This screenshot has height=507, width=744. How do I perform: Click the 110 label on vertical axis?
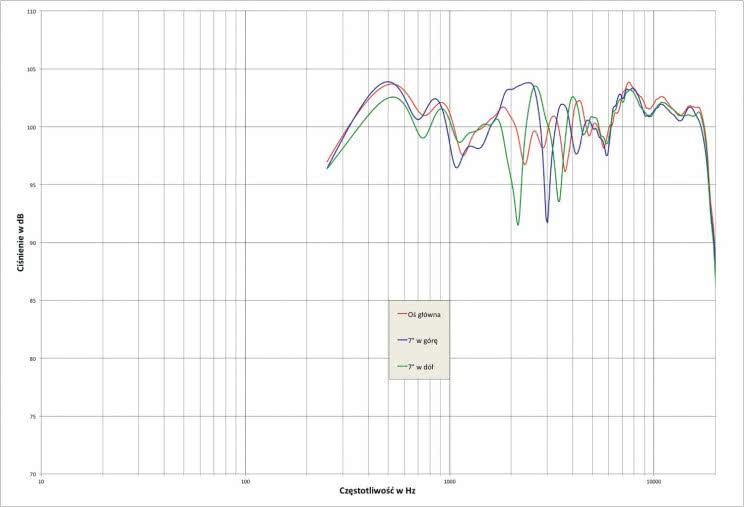(x=31, y=12)
